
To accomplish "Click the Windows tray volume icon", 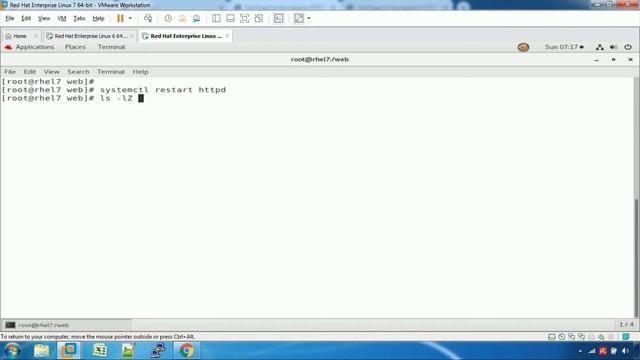I will (625, 351).
